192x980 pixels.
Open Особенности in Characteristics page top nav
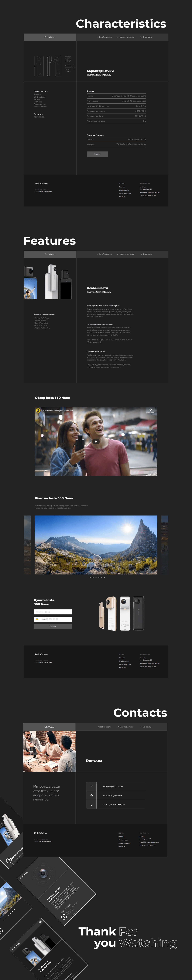click(105, 37)
